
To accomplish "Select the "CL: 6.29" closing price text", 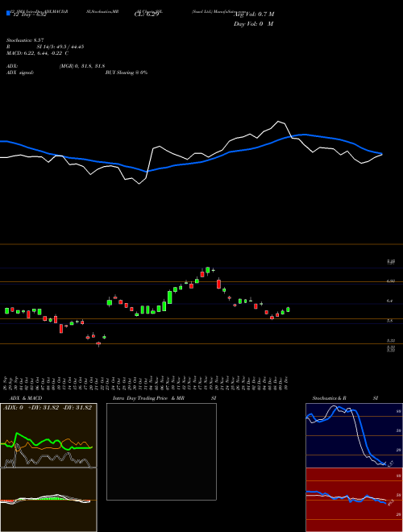I will tap(147, 15).
